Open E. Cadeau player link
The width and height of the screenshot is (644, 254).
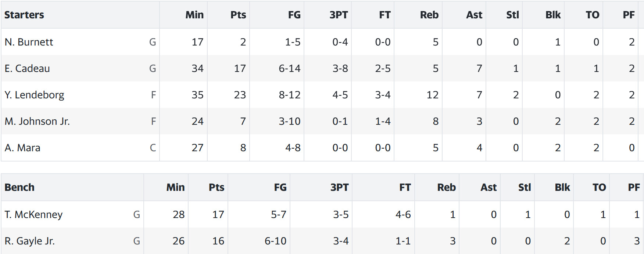[x=27, y=69]
